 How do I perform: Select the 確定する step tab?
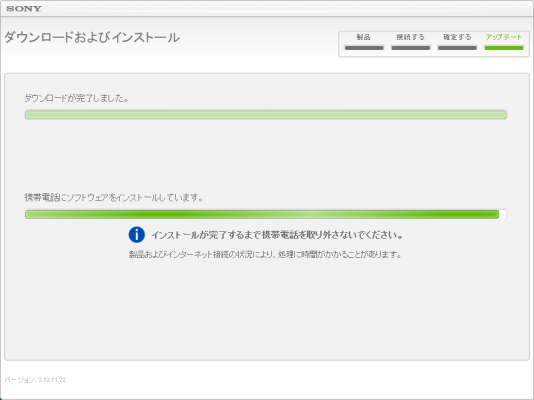(x=457, y=42)
